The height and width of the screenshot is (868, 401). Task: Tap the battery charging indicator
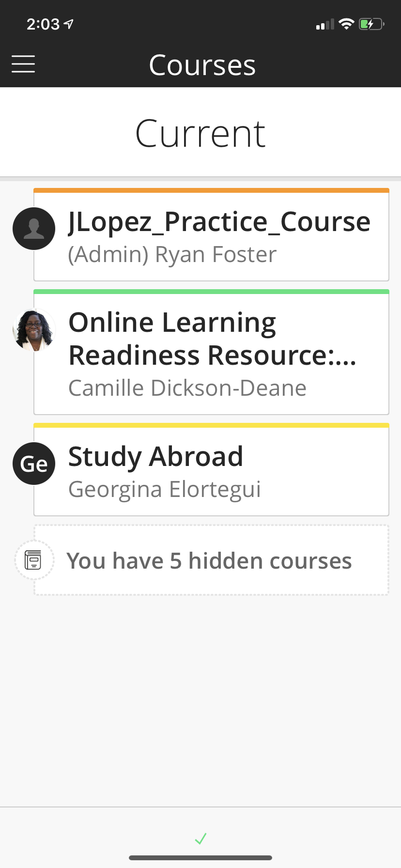[371, 24]
